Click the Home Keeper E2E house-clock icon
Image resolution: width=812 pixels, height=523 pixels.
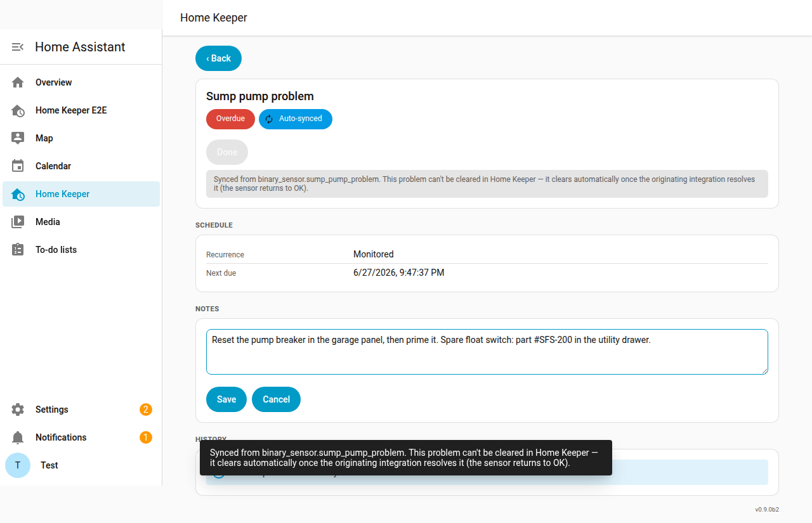(x=18, y=110)
